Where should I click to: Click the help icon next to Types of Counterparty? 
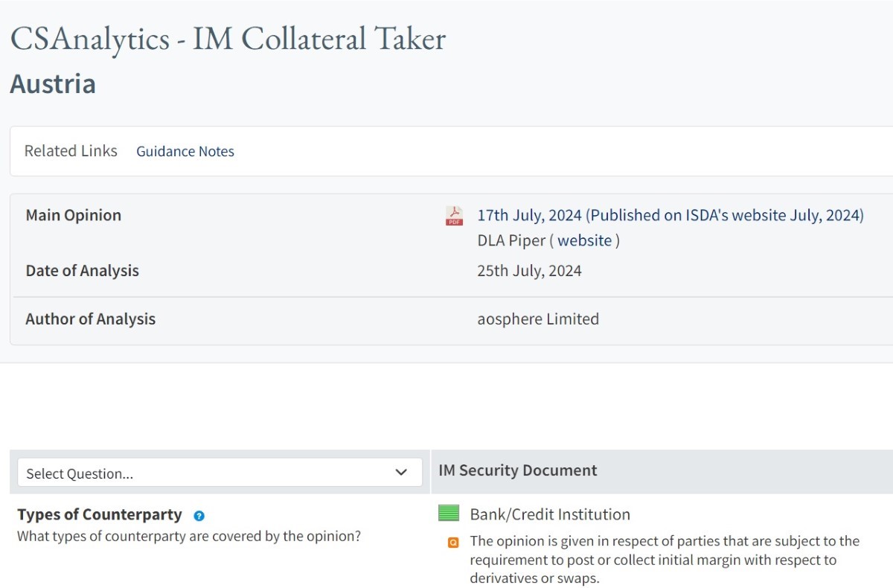(199, 516)
